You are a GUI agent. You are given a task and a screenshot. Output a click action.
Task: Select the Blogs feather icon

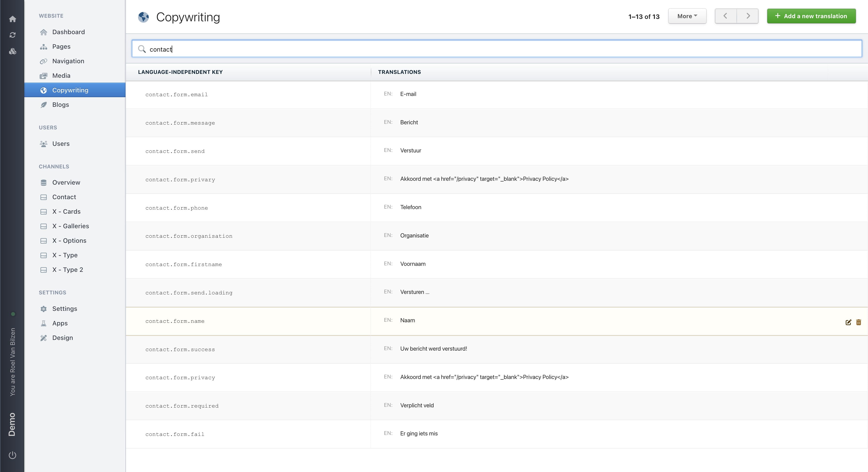(43, 104)
